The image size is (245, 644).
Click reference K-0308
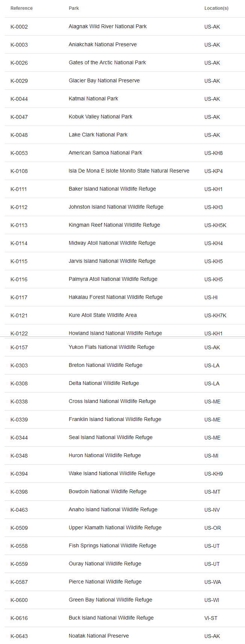click(19, 383)
